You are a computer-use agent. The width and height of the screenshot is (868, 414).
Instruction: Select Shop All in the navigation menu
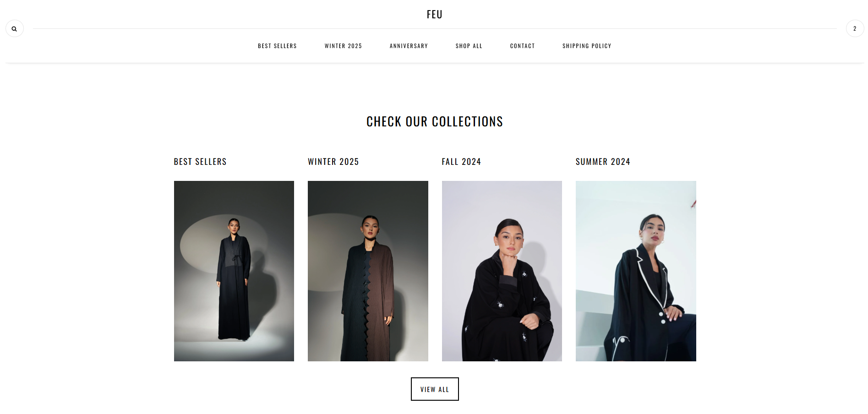pyautogui.click(x=469, y=46)
